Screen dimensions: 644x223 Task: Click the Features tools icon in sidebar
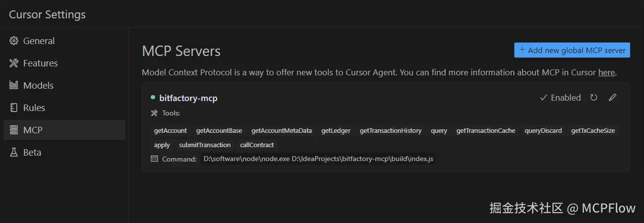tap(14, 63)
